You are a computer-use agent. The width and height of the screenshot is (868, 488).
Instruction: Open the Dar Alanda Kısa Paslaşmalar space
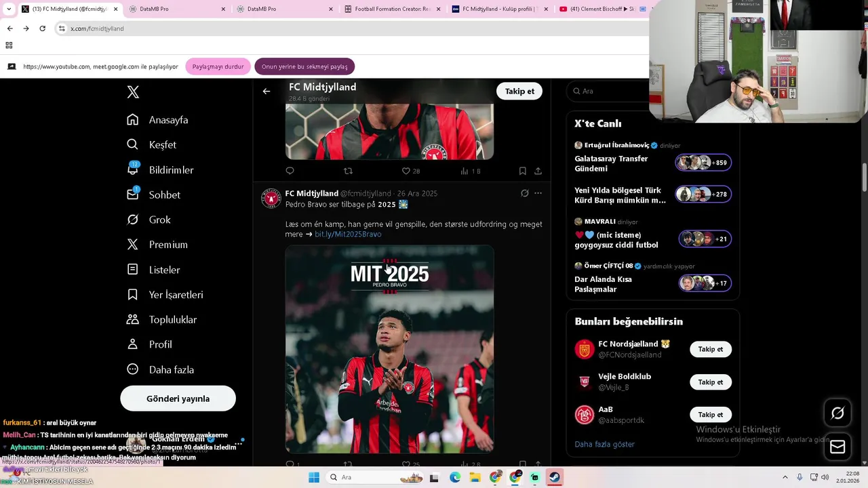[603, 284]
